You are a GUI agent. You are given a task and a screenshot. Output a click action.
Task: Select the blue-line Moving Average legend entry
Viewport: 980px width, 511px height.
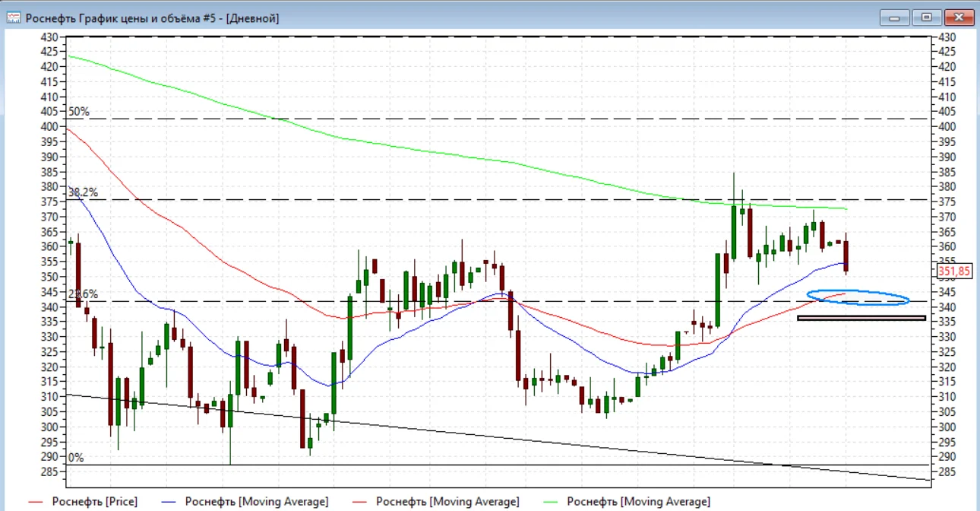click(x=246, y=501)
